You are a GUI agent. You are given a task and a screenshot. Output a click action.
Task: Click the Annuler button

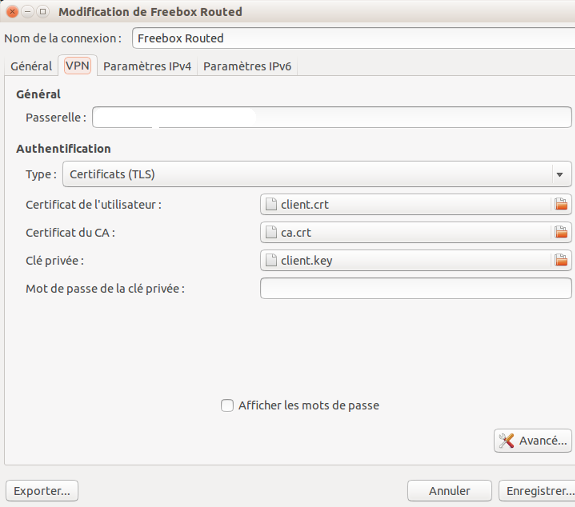tap(449, 491)
